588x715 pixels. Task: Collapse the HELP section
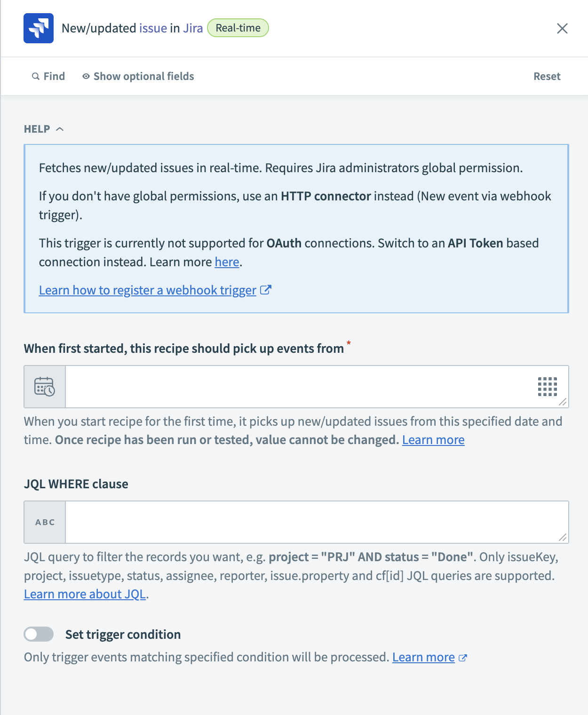[x=44, y=129]
